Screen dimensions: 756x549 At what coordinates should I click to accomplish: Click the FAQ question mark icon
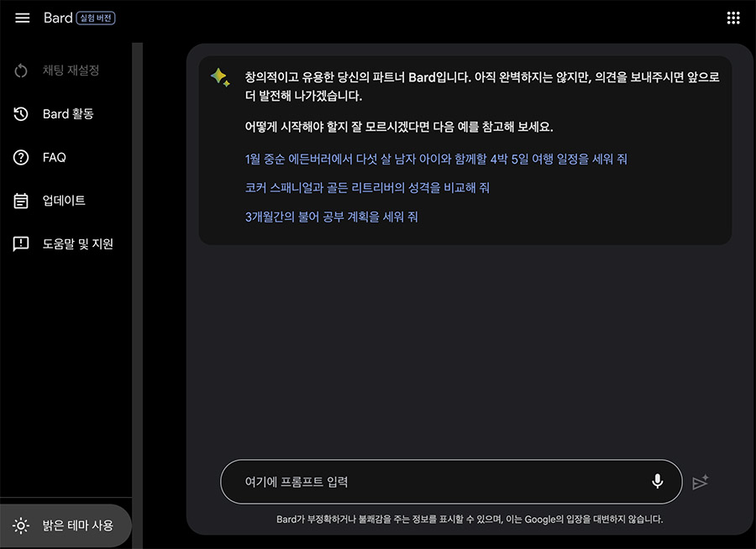tap(21, 157)
